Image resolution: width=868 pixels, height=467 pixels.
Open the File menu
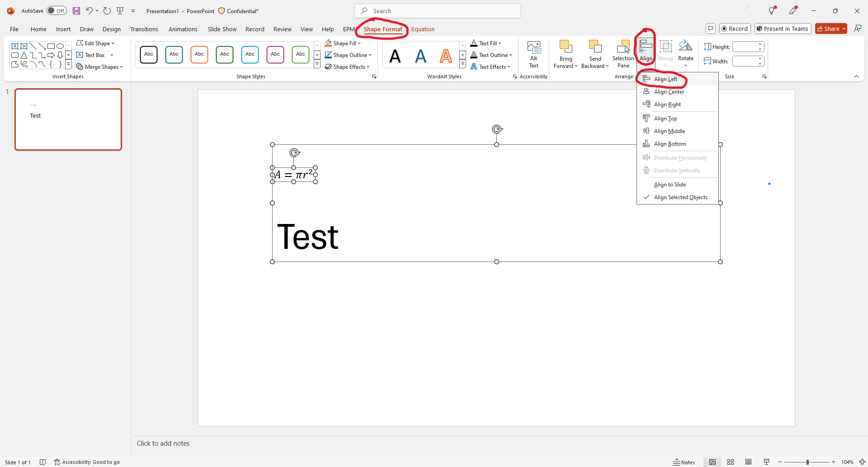coord(14,29)
